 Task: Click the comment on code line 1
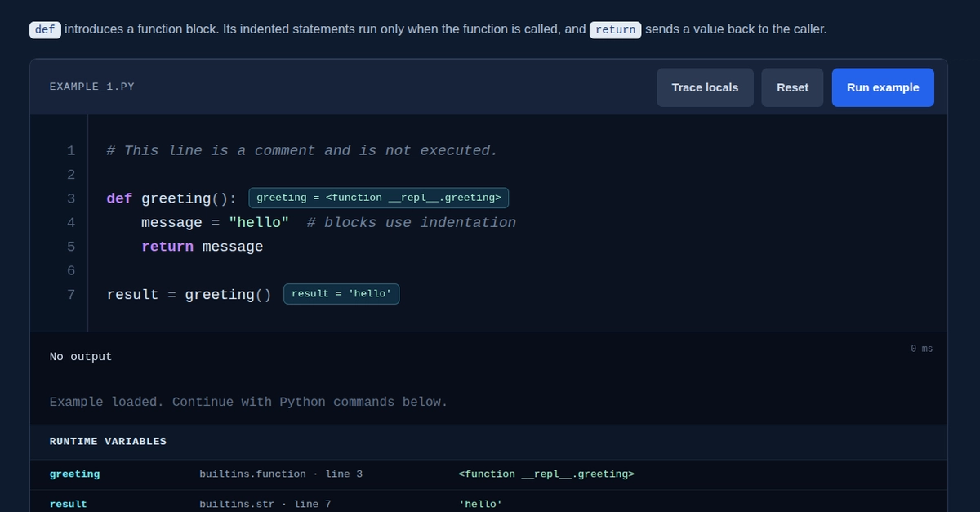[302, 151]
